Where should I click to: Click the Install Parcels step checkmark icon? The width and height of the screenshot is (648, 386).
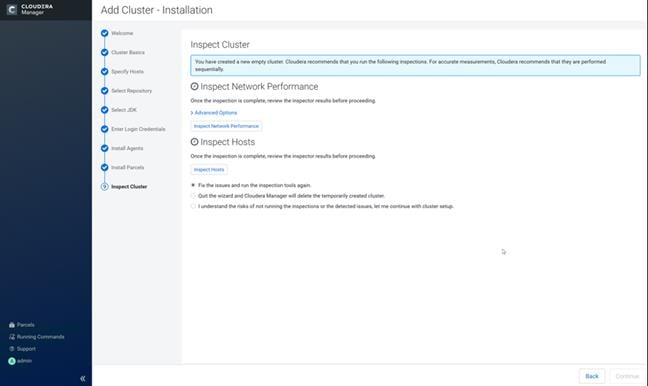pyautogui.click(x=105, y=167)
